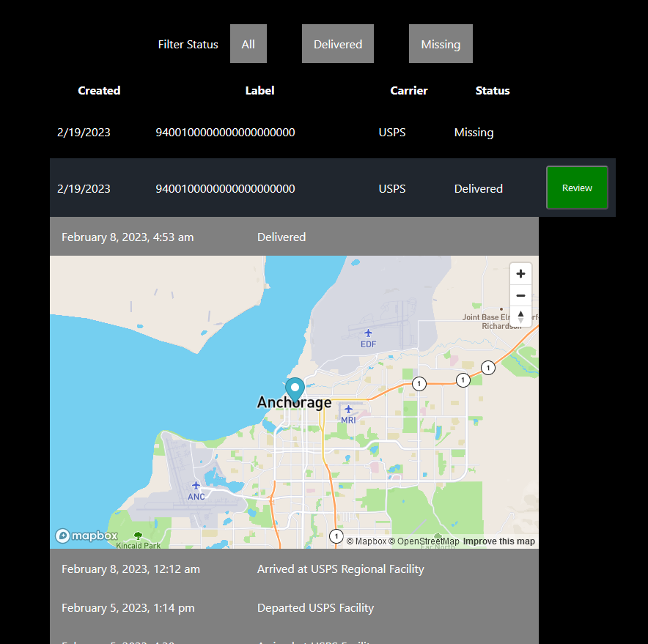648x644 pixels.
Task: Click the blue location pin marker
Action: [x=295, y=390]
